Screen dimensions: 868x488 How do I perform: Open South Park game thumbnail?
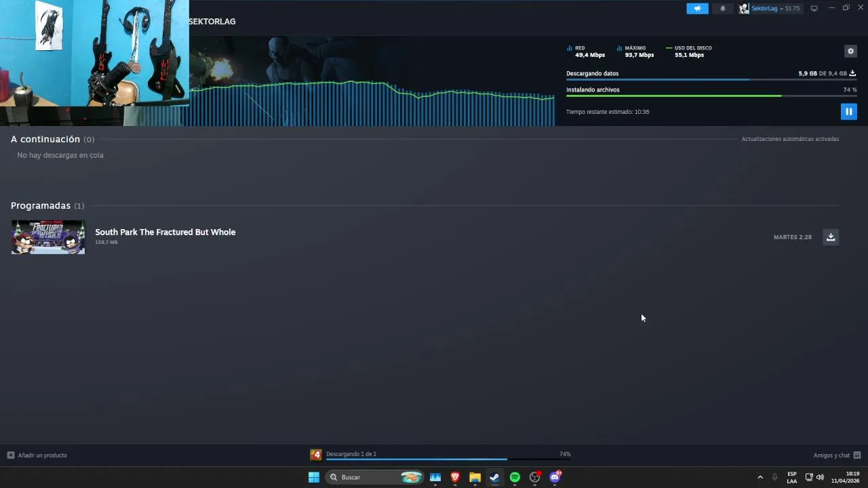pyautogui.click(x=48, y=237)
